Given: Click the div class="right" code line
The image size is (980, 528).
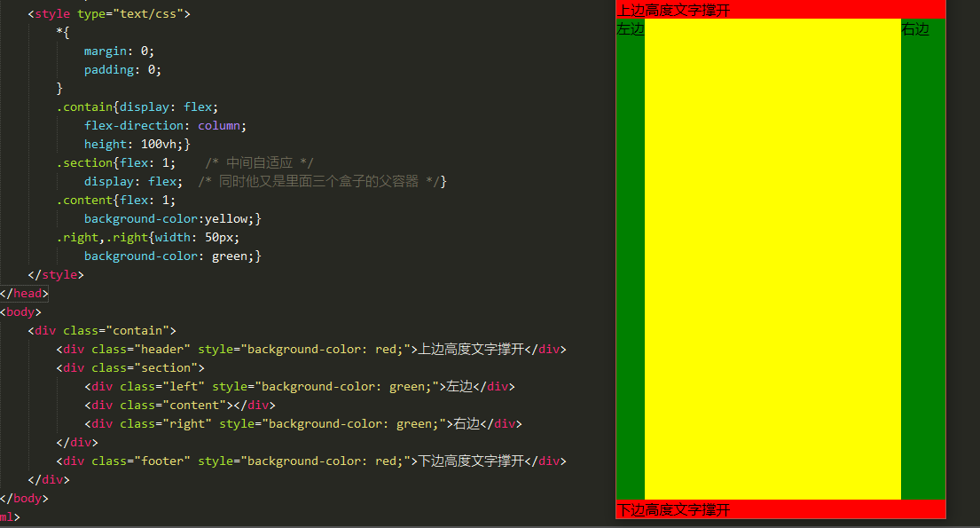Looking at the screenshot, I should tap(303, 424).
